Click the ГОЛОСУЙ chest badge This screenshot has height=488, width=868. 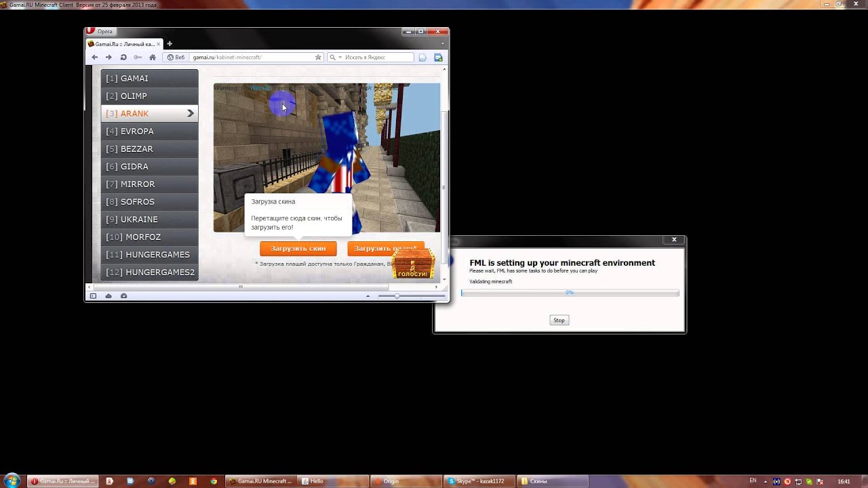tap(413, 264)
